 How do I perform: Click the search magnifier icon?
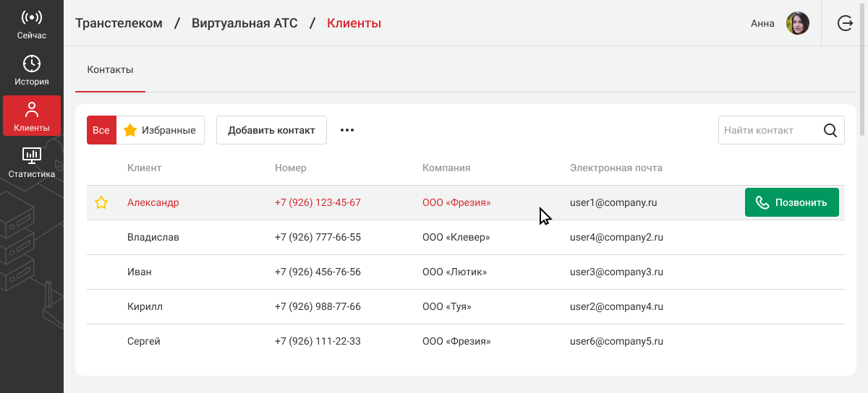tap(830, 131)
